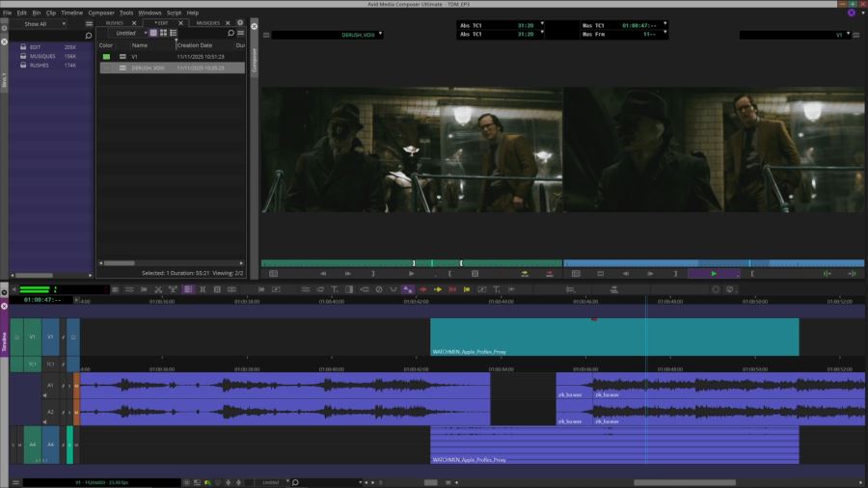Image resolution: width=868 pixels, height=488 pixels.
Task: Click the red Overwrite edit arrow in timeline toolbar
Action: [x=422, y=288]
